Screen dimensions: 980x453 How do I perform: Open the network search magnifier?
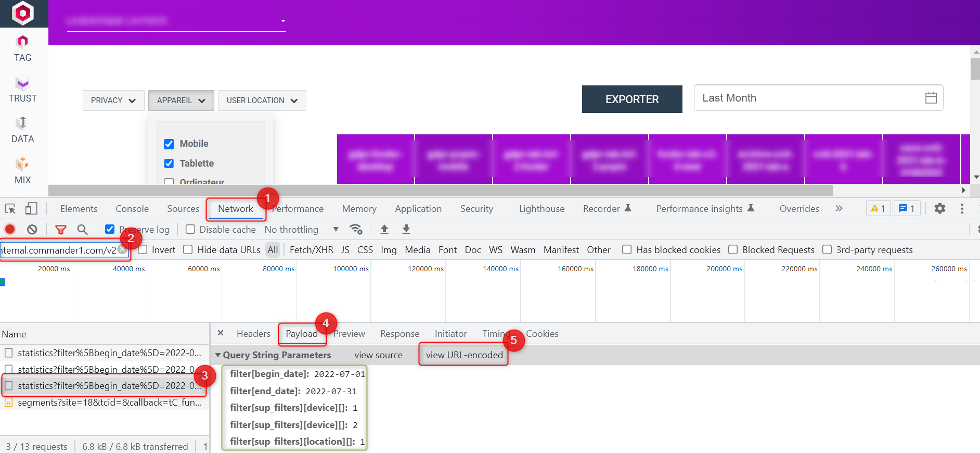coord(82,229)
